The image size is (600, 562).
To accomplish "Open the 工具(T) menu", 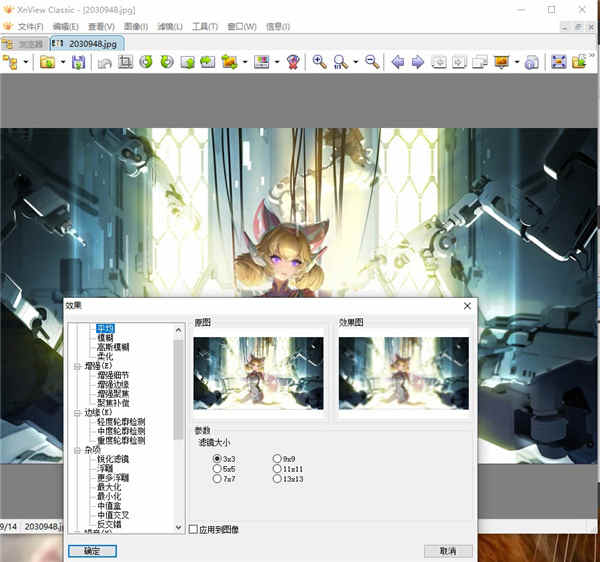I will tap(205, 27).
